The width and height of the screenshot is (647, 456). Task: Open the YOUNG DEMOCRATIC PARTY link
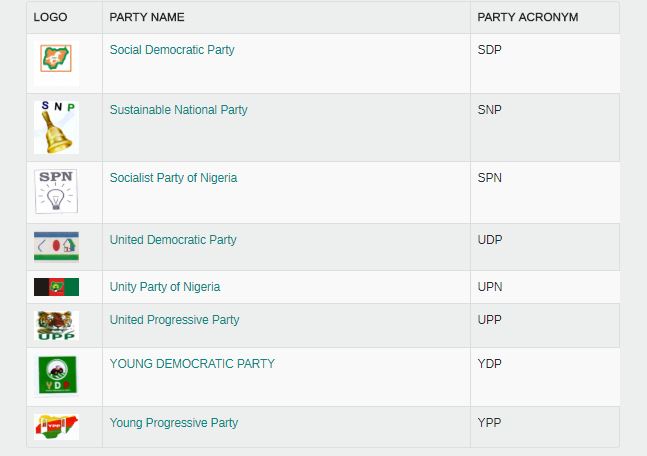(x=192, y=364)
